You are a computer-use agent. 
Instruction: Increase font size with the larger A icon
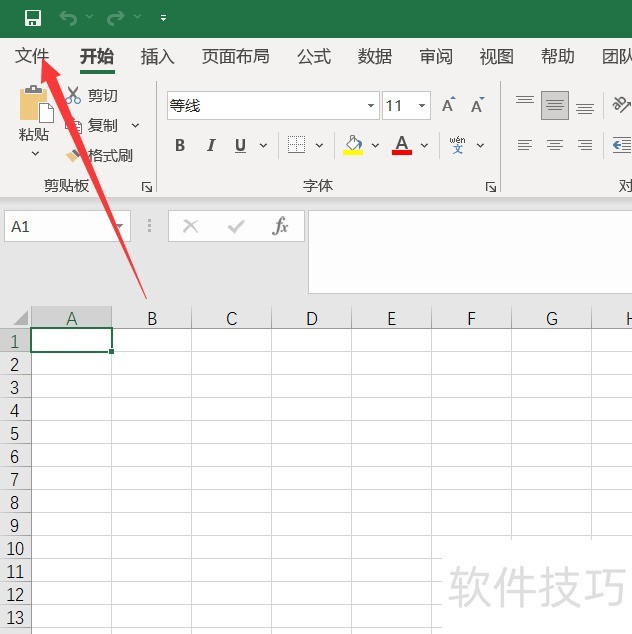point(448,106)
